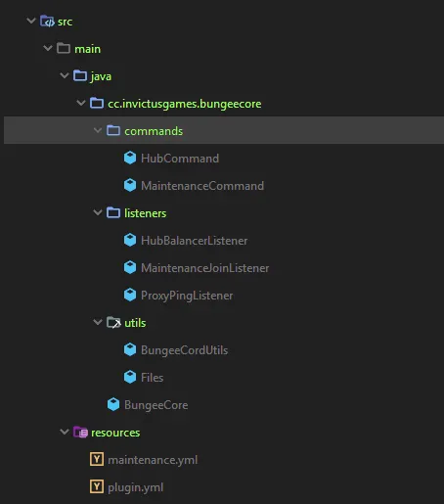Click the BungeeCore class icon
The height and width of the screenshot is (504, 444).
pos(113,405)
